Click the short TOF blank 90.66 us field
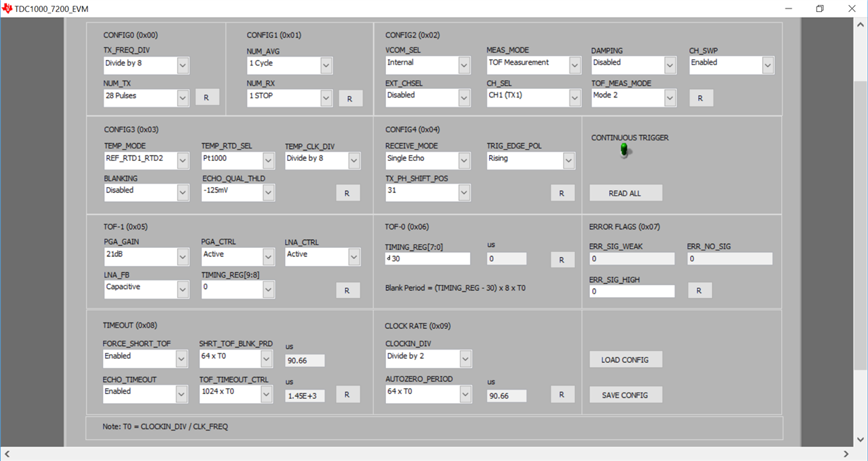Viewport: 868px width, 461px height. pyautogui.click(x=305, y=361)
